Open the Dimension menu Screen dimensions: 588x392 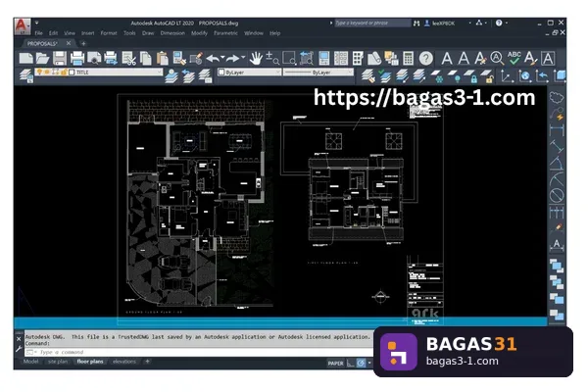click(172, 33)
